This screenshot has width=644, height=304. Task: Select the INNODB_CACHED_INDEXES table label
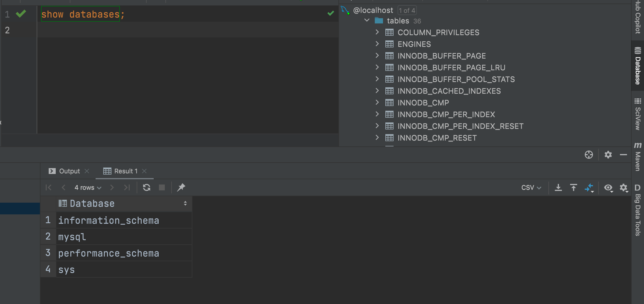pyautogui.click(x=449, y=91)
